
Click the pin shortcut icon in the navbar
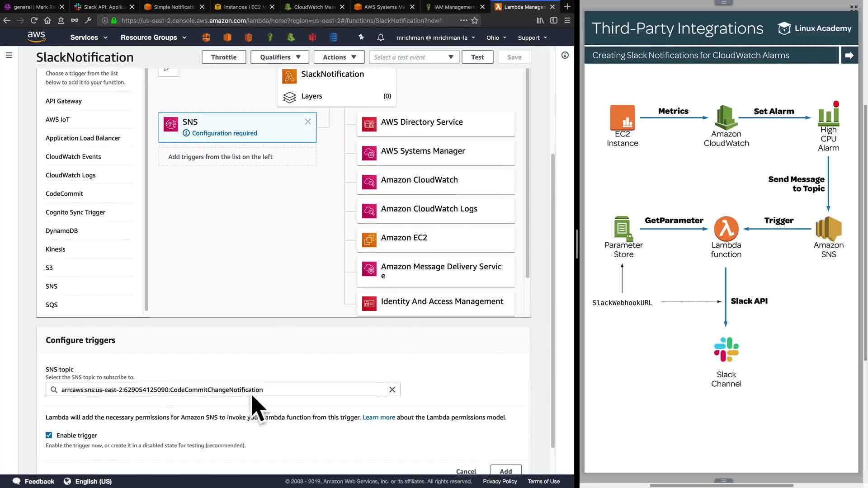(x=361, y=37)
